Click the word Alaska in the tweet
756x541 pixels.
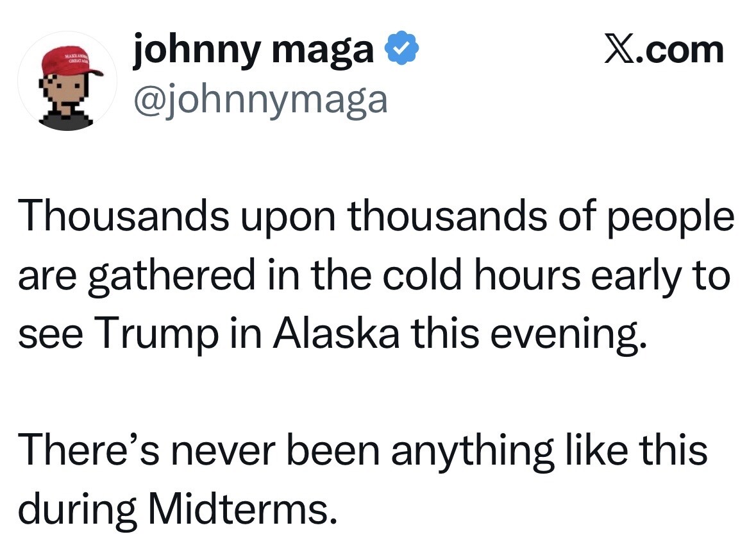coord(336,333)
